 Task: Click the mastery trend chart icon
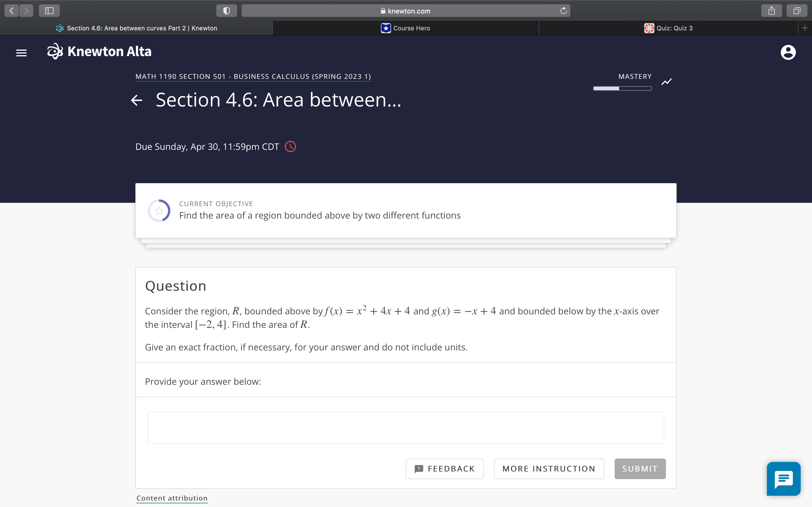(x=667, y=82)
